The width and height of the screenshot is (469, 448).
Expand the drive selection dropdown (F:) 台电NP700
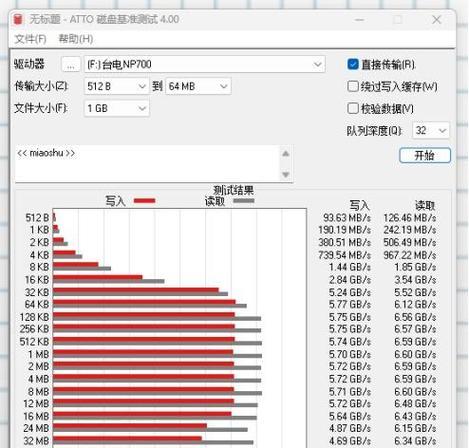[204, 64]
